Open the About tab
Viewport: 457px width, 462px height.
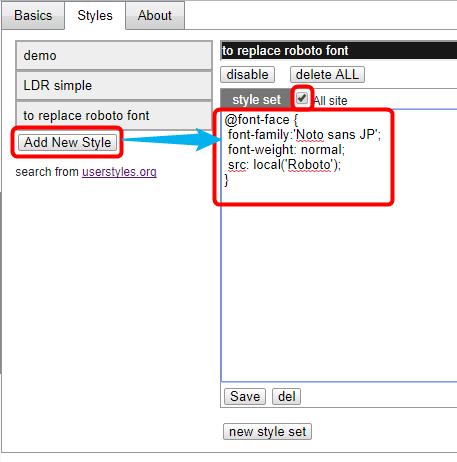[x=155, y=16]
